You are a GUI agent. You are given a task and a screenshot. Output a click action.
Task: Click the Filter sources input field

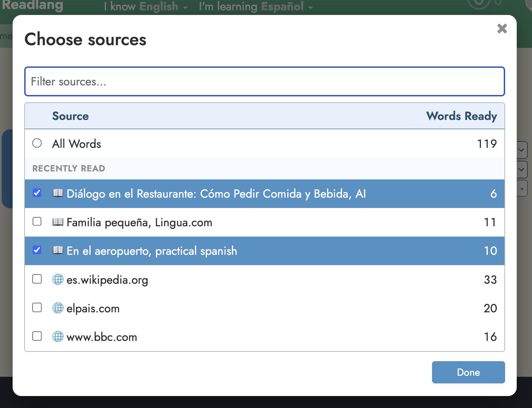tap(265, 81)
